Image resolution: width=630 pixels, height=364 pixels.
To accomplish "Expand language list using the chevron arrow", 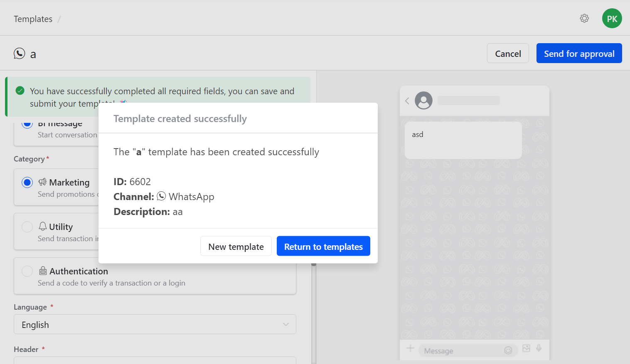I will (x=286, y=324).
